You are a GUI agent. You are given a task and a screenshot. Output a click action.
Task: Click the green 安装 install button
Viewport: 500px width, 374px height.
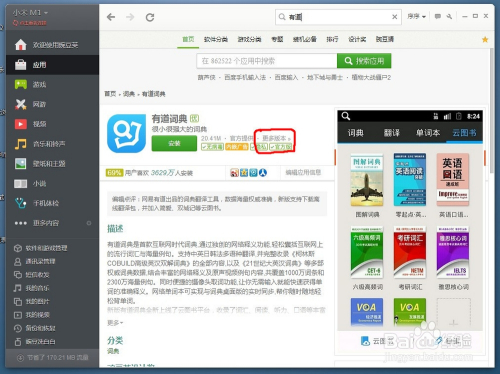(174, 143)
